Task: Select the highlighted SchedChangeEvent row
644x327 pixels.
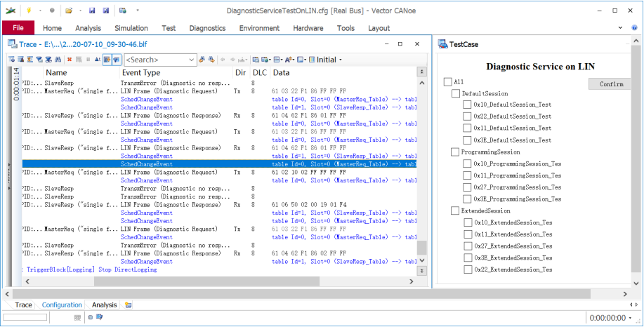Action: 219,164
